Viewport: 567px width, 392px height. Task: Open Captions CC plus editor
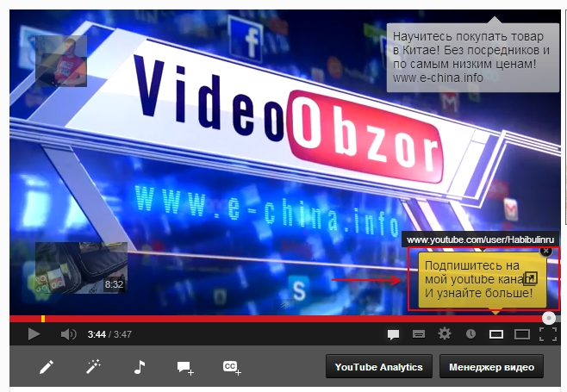click(232, 368)
